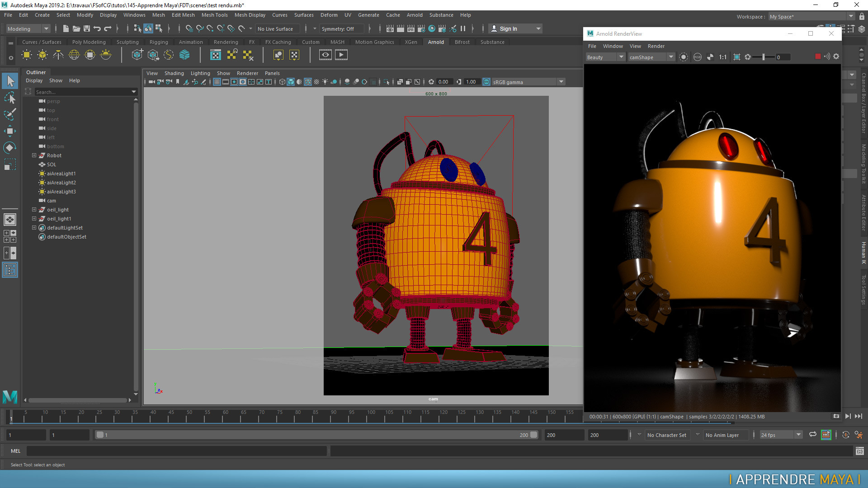Switch to the Poly Modeling shelf tab

click(89, 42)
